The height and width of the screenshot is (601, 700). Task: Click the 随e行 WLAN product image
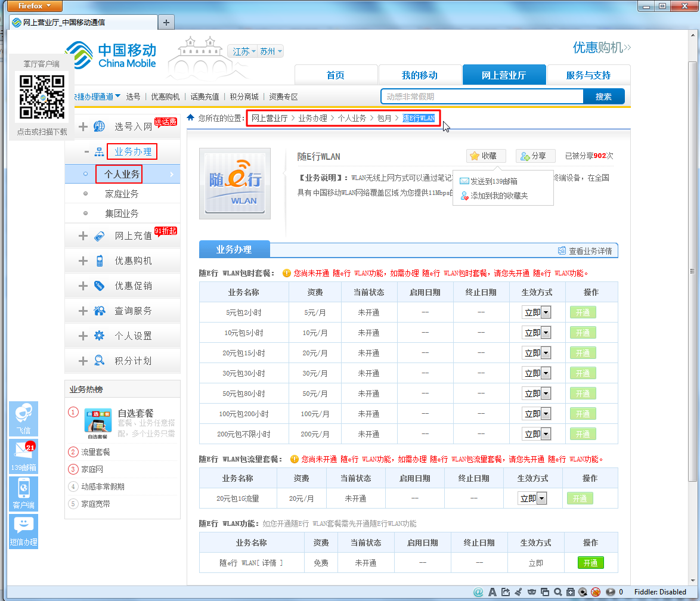tap(235, 184)
